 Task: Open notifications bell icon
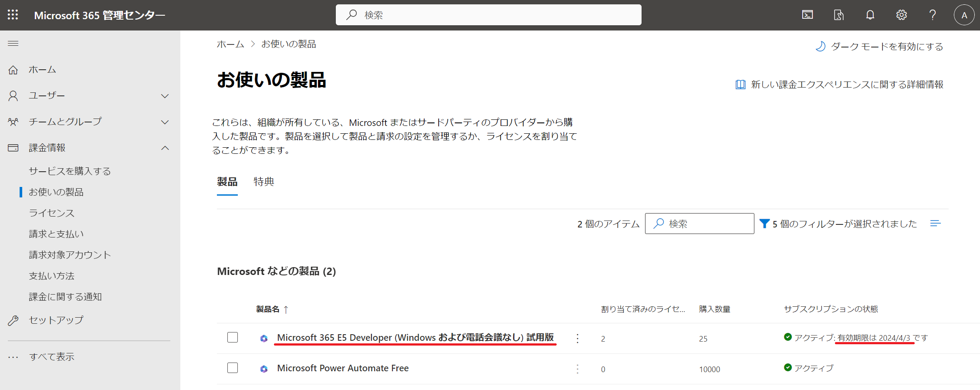[x=870, y=15]
